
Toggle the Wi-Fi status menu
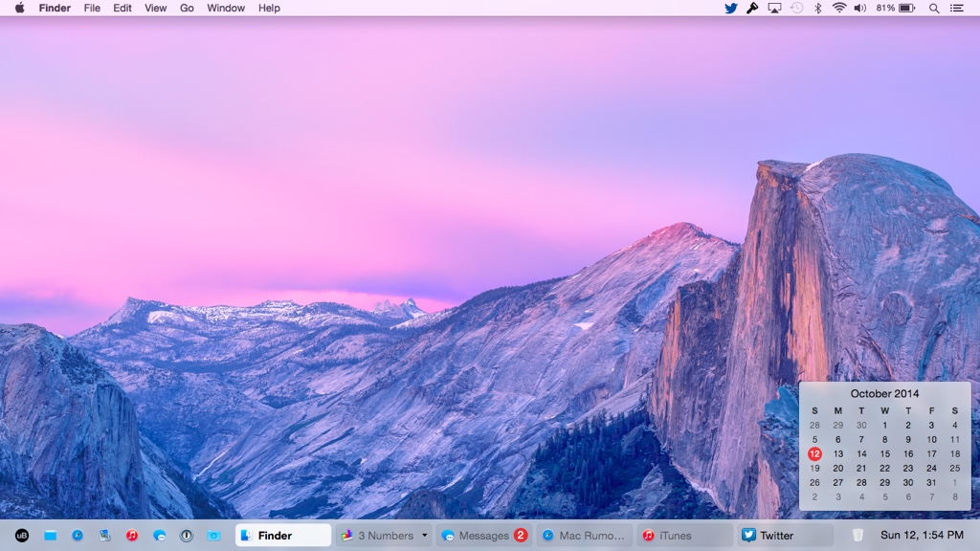click(839, 8)
